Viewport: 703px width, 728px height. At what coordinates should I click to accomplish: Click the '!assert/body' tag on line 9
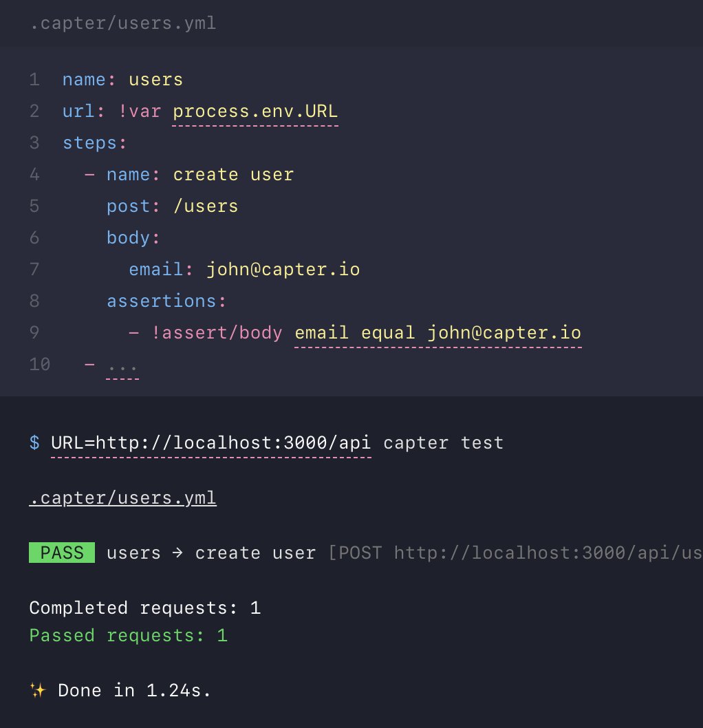[217, 333]
